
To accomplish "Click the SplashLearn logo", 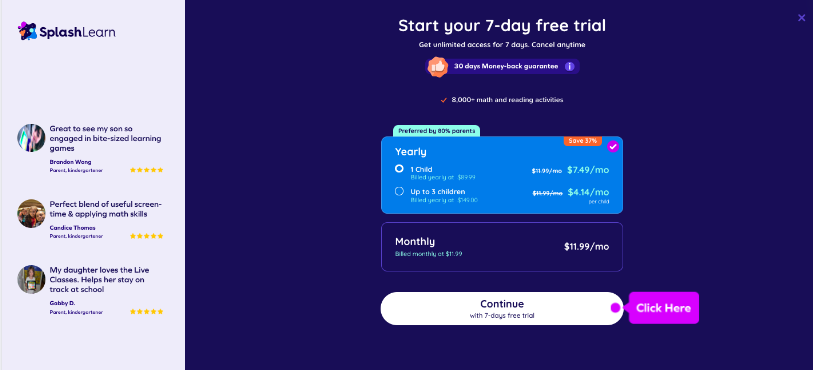I will tap(67, 32).
